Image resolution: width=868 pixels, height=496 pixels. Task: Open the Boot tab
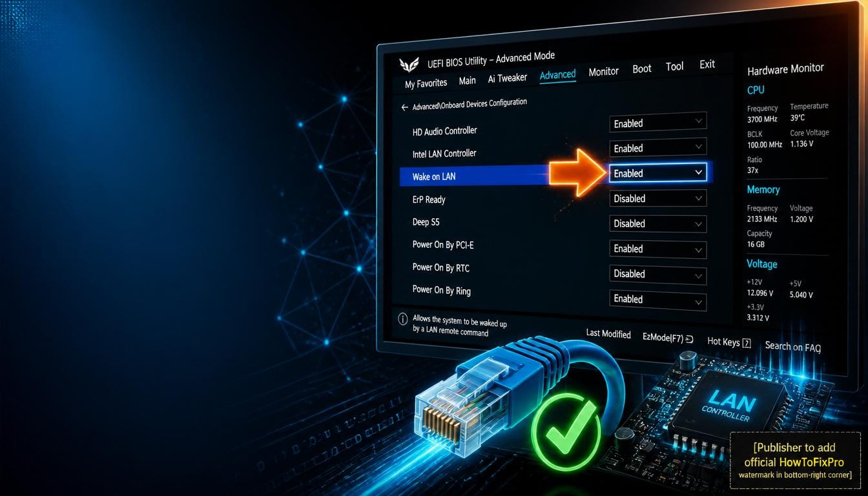(642, 68)
